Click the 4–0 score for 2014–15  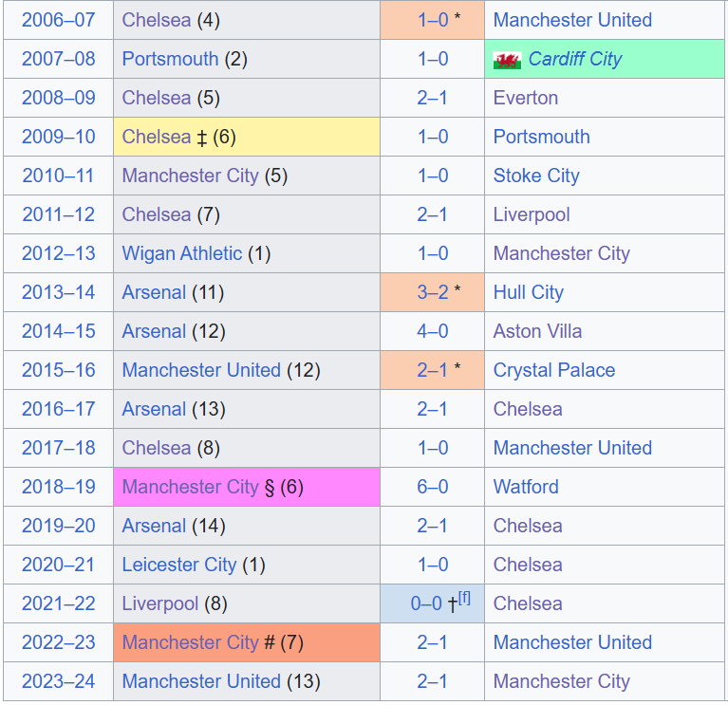(x=432, y=331)
